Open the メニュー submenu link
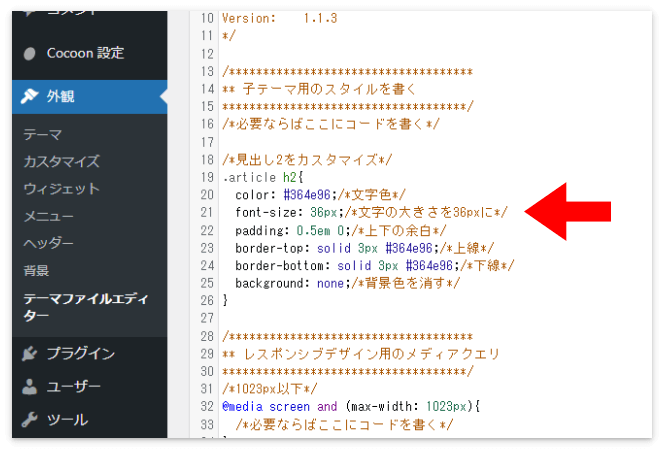 49,216
